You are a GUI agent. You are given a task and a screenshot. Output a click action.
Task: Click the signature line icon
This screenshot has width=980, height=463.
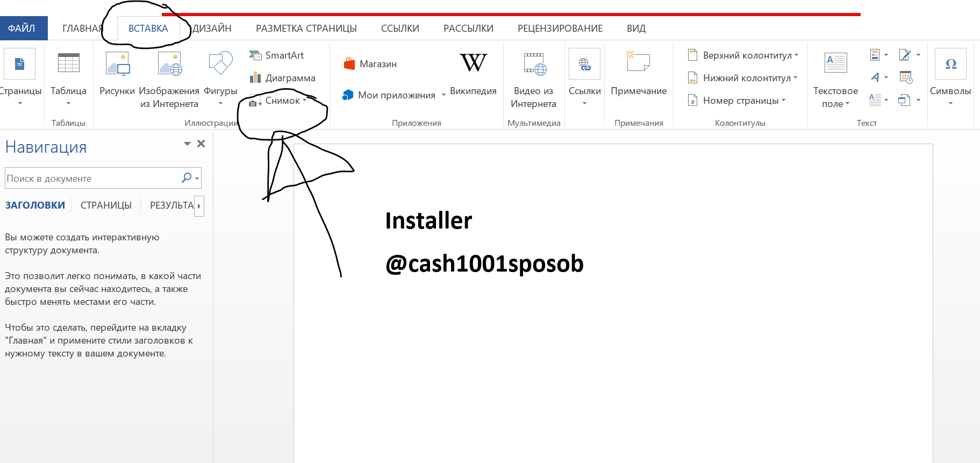tap(905, 55)
